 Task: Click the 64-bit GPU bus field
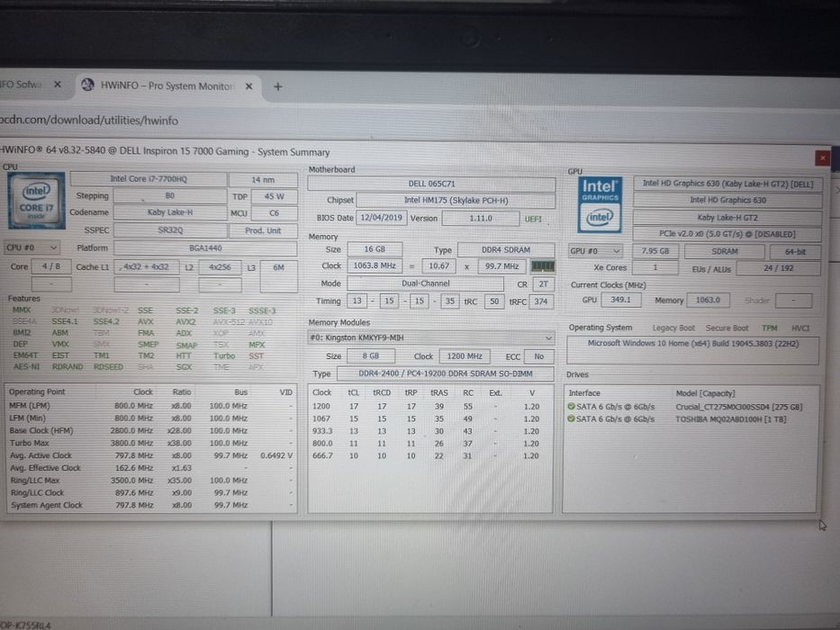795,252
